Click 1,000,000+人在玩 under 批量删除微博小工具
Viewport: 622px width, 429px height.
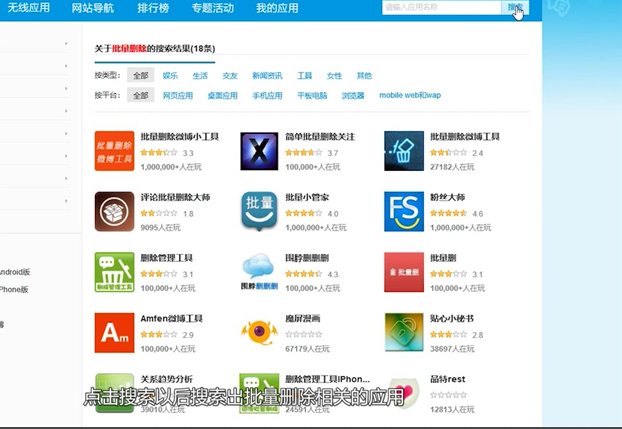click(x=171, y=167)
